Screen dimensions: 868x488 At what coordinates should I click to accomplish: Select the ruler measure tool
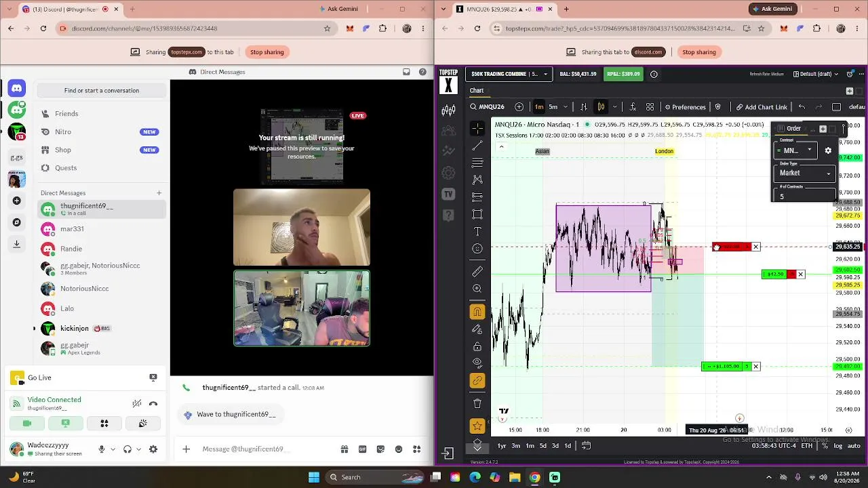point(477,271)
